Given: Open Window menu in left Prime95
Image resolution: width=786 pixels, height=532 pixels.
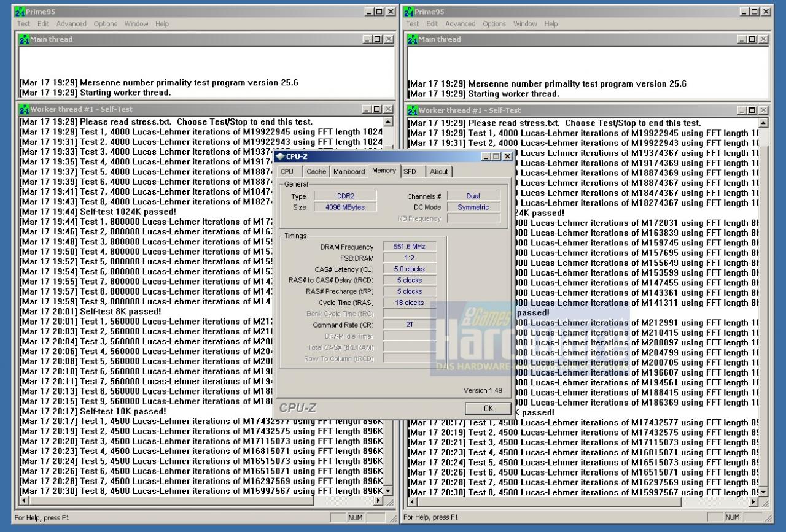Looking at the screenshot, I should (136, 24).
